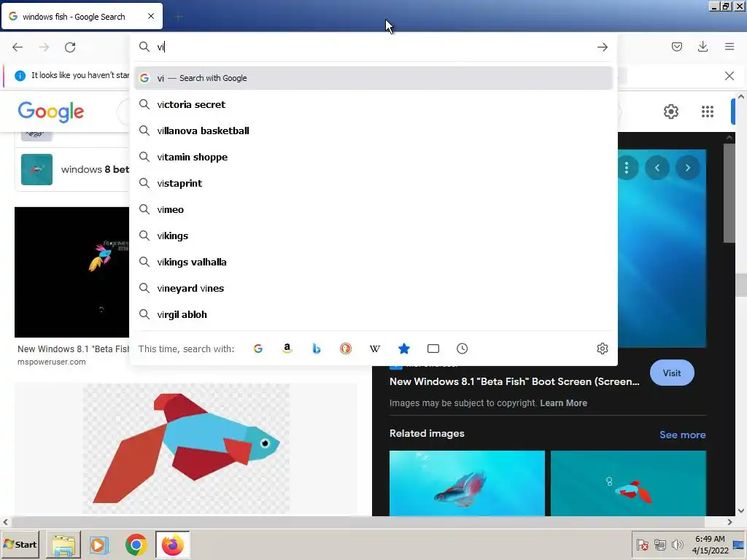Open the second related image with red fish
The image size is (747, 560).
tap(628, 483)
